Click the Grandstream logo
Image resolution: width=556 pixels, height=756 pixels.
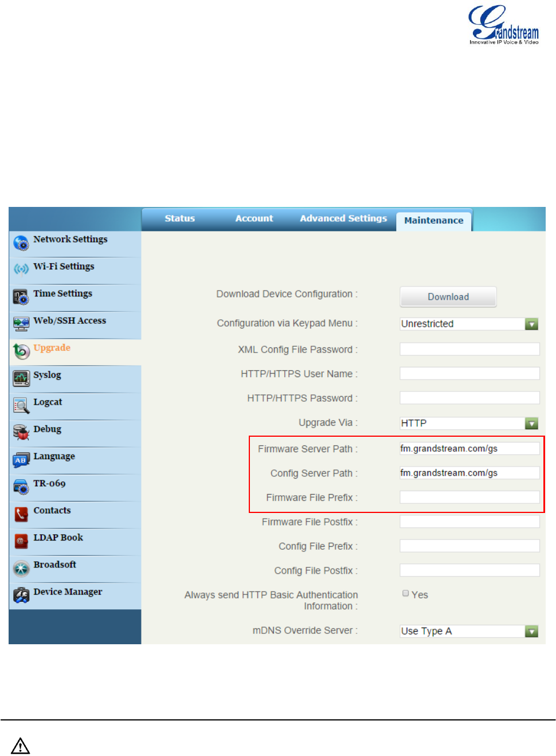click(x=504, y=25)
